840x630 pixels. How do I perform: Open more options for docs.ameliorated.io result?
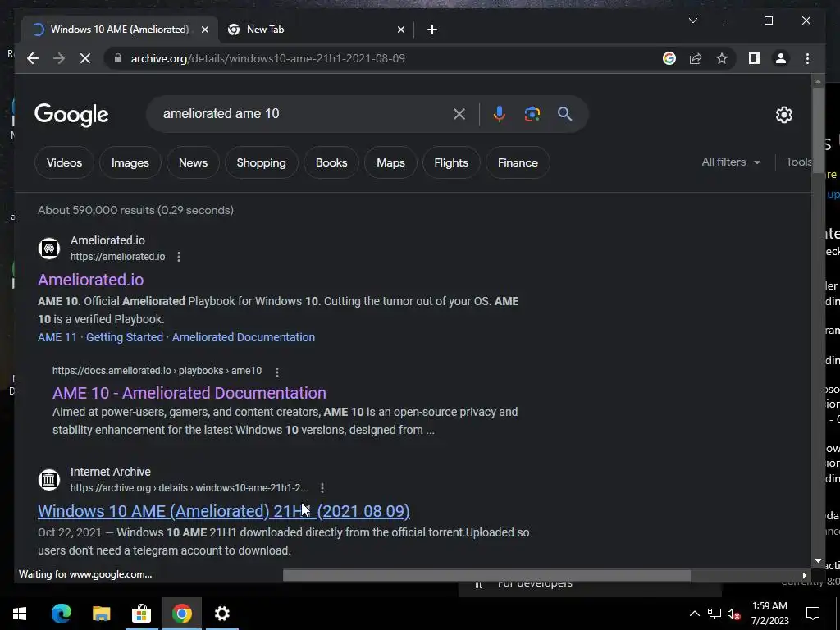pos(277,372)
